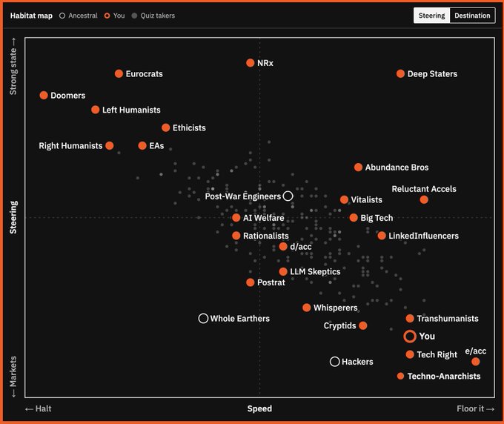Select the Whisperers orange dot

[306, 308]
